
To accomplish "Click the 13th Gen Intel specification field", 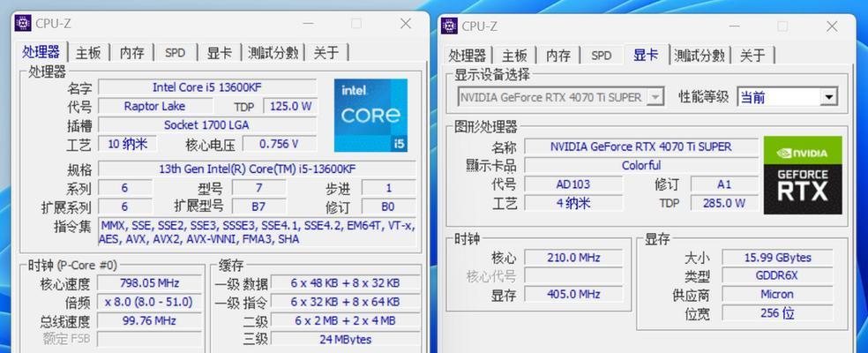I will point(257,169).
